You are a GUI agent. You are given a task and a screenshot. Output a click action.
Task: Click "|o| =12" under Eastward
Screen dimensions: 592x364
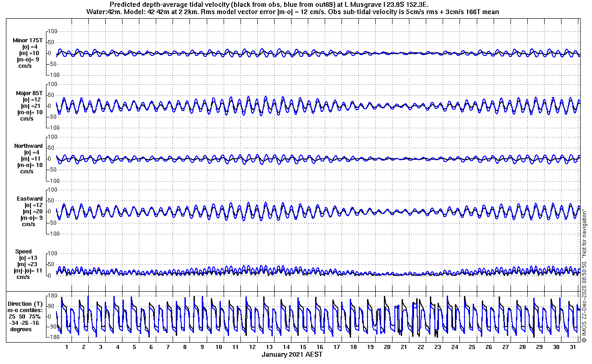(33, 205)
